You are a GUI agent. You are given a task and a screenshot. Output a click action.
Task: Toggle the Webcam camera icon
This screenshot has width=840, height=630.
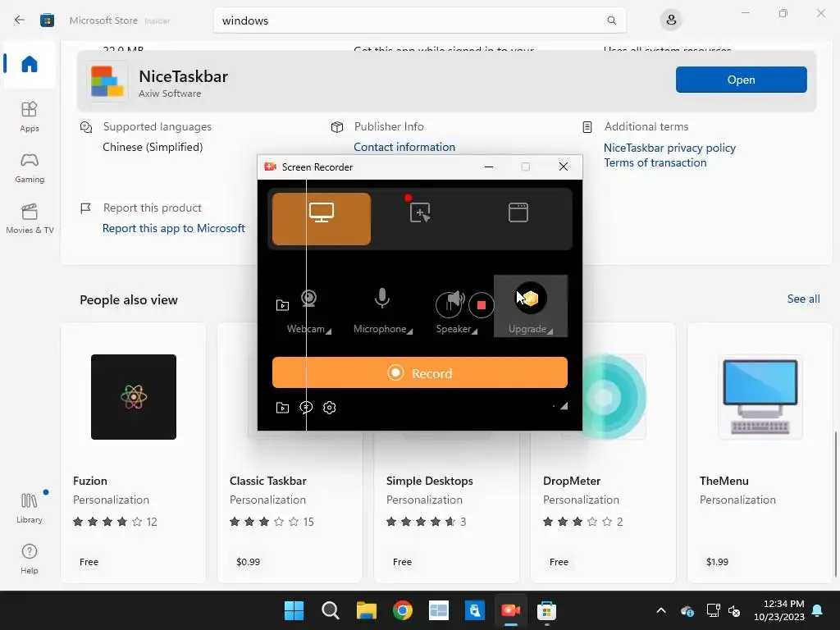[308, 299]
